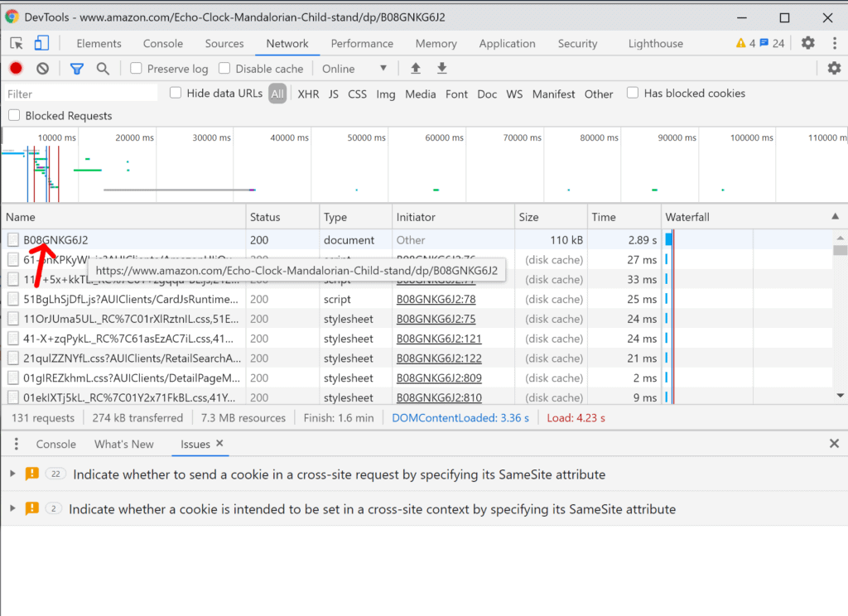The height and width of the screenshot is (616, 848).
Task: Open Network settings gear icon
Action: tap(834, 68)
